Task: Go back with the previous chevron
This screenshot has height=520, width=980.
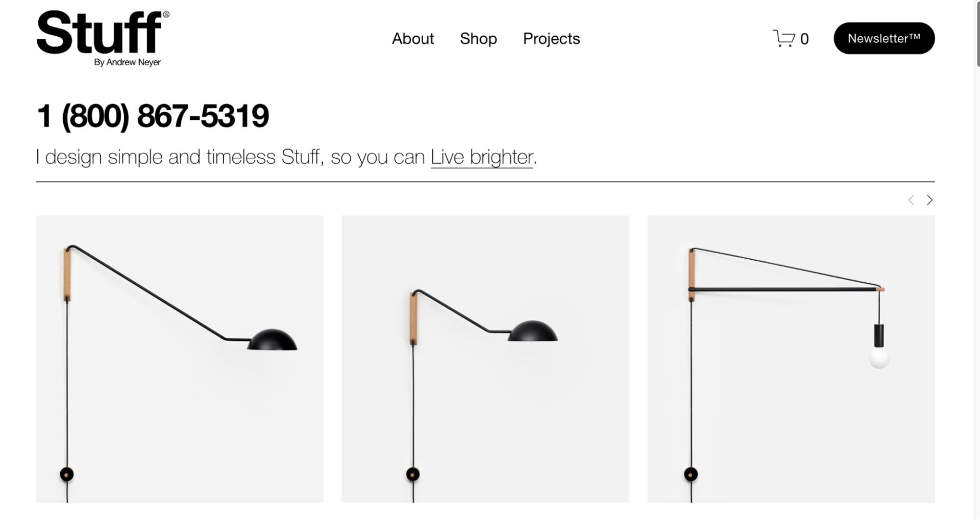Action: point(911,200)
